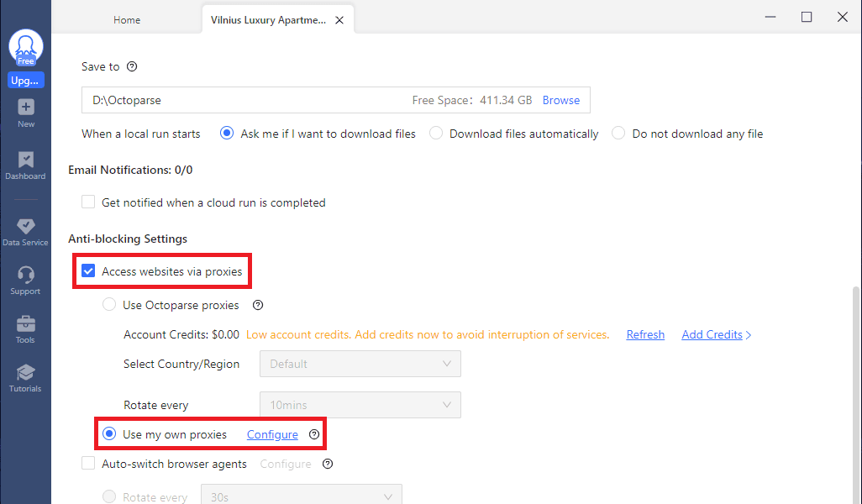The height and width of the screenshot is (504, 862).
Task: Click the Anti-blocking Settings heading
Action: coord(128,239)
